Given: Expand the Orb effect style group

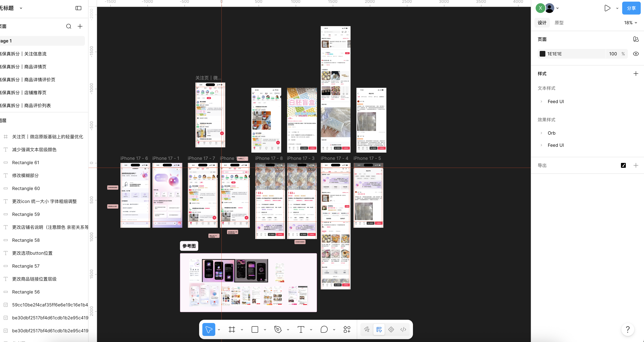Looking at the screenshot, I should (x=542, y=133).
